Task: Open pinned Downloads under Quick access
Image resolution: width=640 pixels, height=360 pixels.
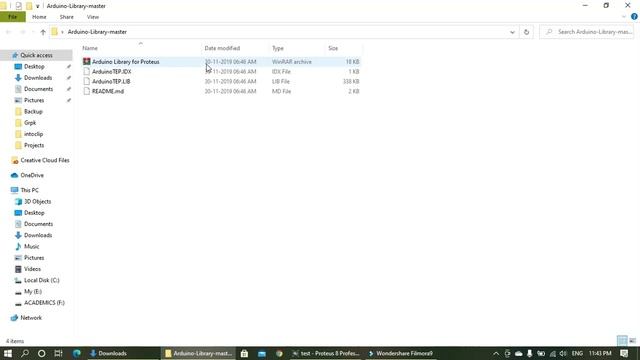Action: point(38,78)
